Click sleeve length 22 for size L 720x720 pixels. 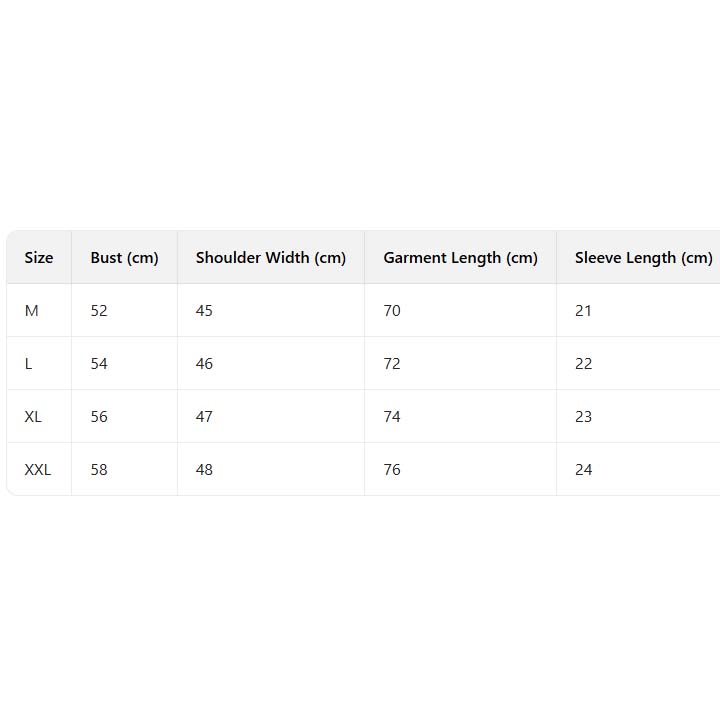pos(584,364)
